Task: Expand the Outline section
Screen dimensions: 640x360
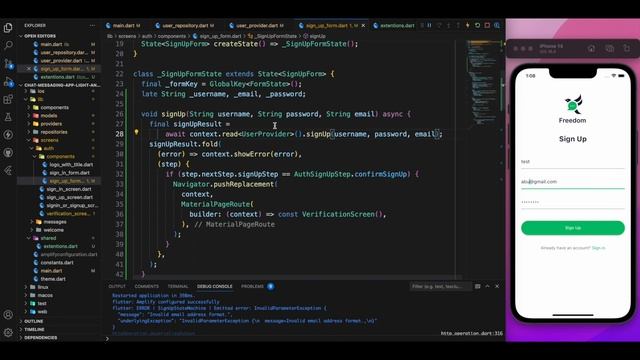Action: coord(33,321)
